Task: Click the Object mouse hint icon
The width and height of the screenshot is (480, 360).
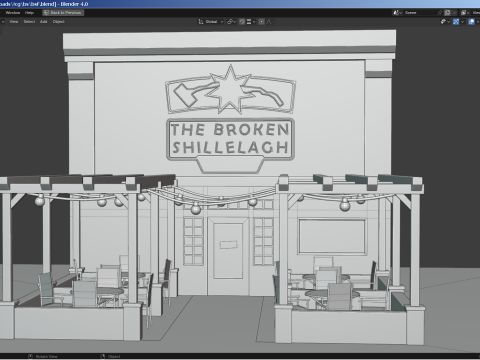Action: point(103,356)
